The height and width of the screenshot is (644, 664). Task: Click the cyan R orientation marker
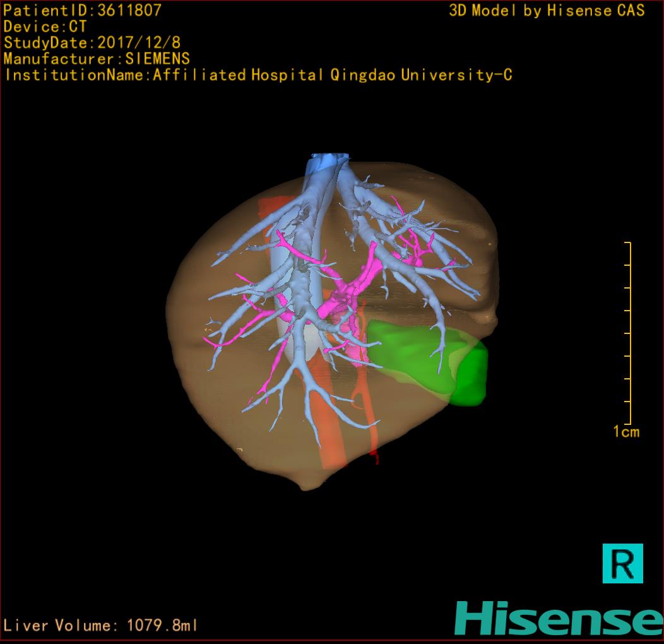(x=622, y=563)
